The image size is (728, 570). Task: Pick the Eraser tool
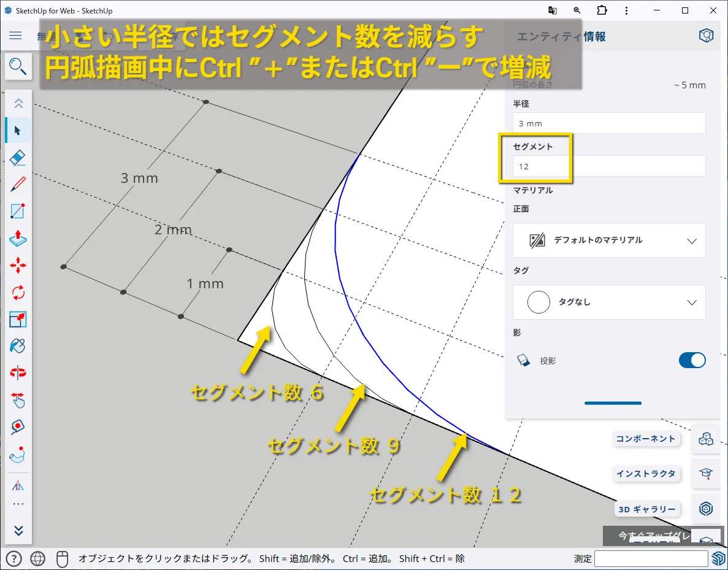(18, 158)
